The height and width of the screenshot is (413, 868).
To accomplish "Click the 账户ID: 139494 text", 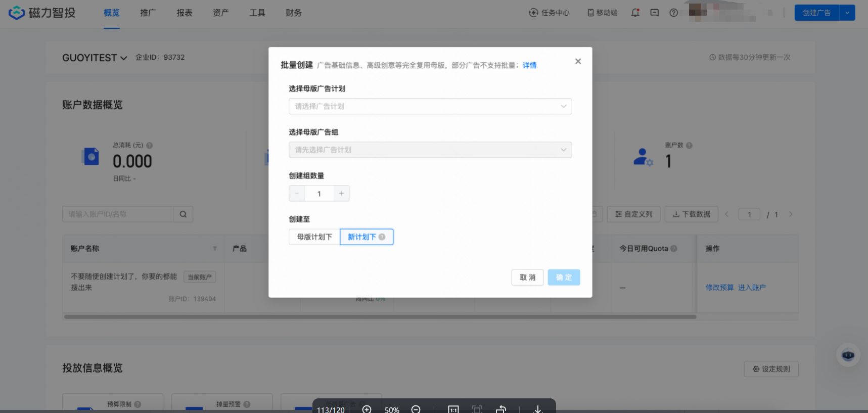I will 192,299.
